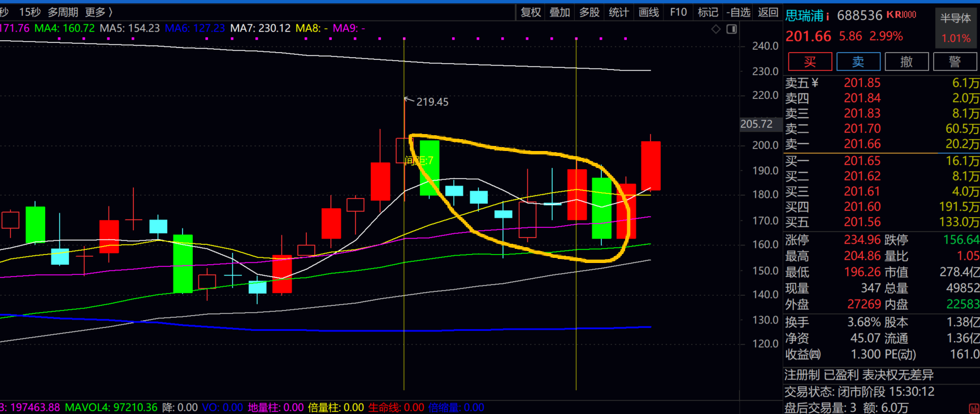Click the 标记 mark toolbar item
Image resolution: width=980 pixels, height=414 pixels.
point(708,12)
